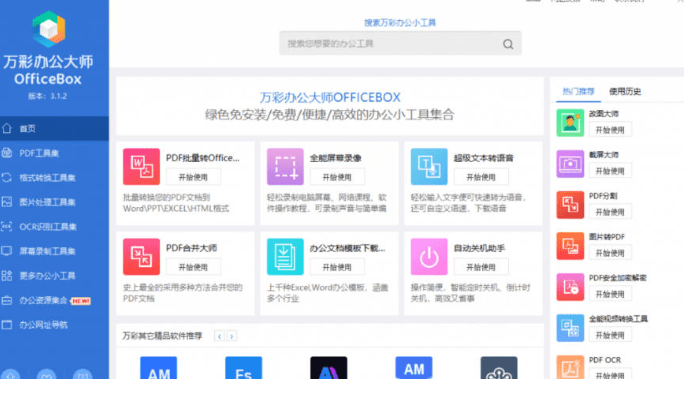Switch to the 使用历史 tab

(625, 91)
